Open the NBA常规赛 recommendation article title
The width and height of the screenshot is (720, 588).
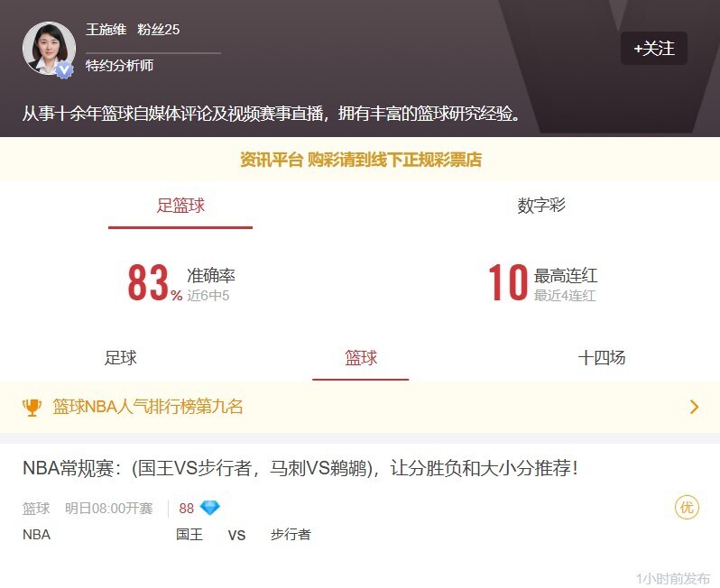tap(300, 468)
